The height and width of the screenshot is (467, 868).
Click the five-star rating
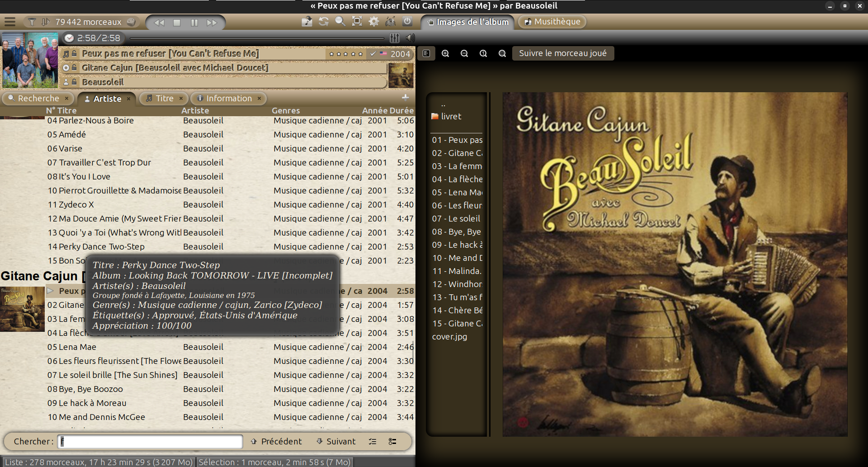(346, 54)
